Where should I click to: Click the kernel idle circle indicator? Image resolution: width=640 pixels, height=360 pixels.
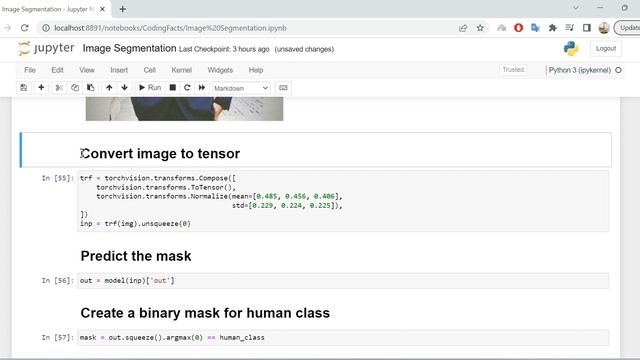(x=618, y=70)
